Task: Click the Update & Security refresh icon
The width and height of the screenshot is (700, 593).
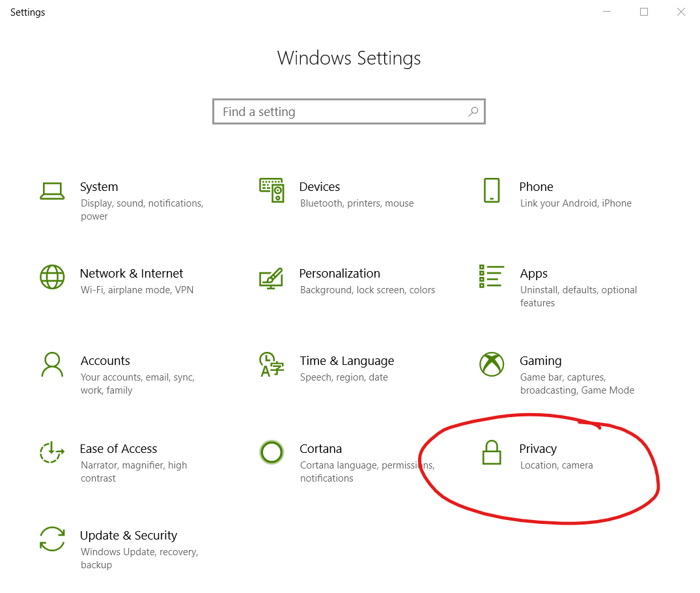Action: [52, 539]
